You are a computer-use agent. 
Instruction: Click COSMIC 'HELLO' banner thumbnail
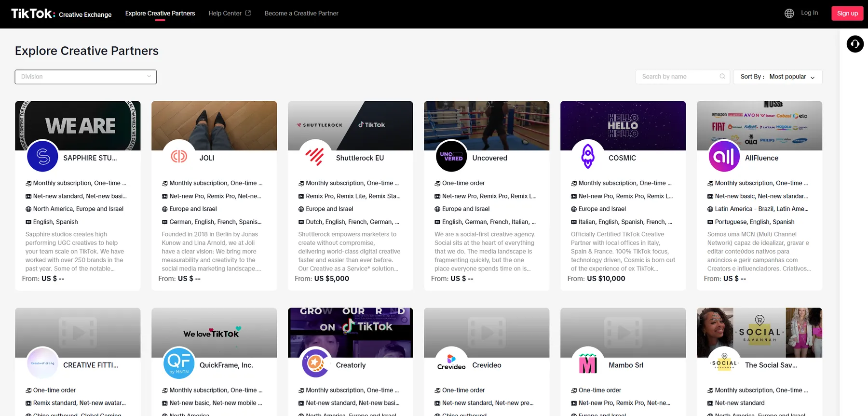point(623,125)
